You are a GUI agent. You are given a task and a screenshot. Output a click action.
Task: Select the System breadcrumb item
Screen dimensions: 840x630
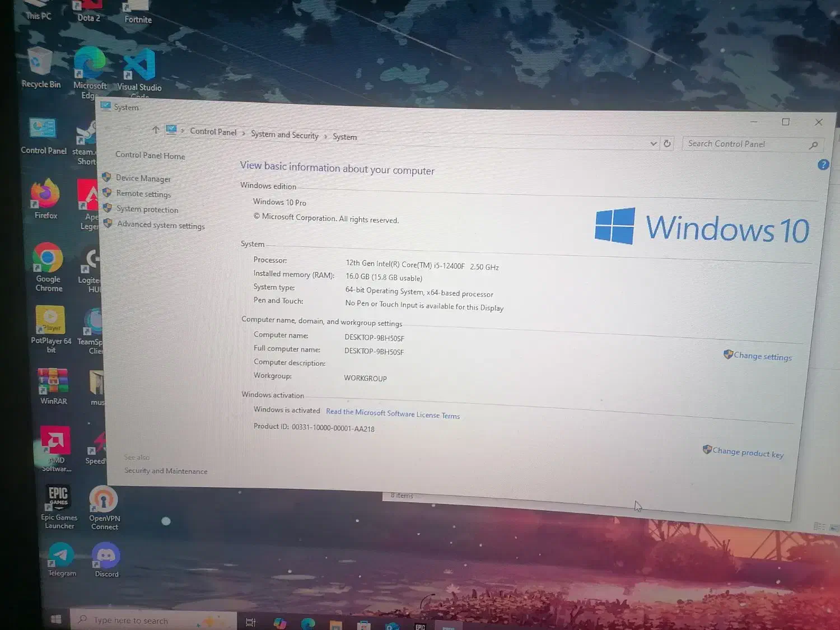pos(344,137)
